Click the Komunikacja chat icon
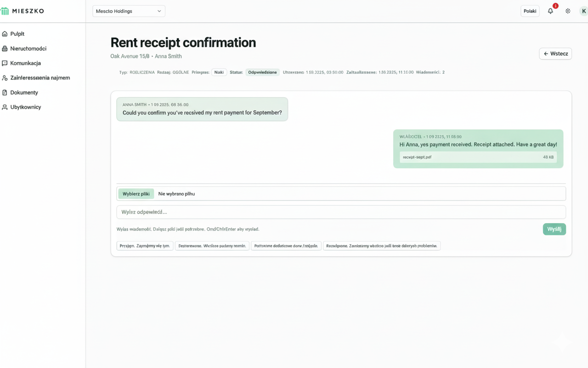Image resolution: width=588 pixels, height=368 pixels. (5, 63)
